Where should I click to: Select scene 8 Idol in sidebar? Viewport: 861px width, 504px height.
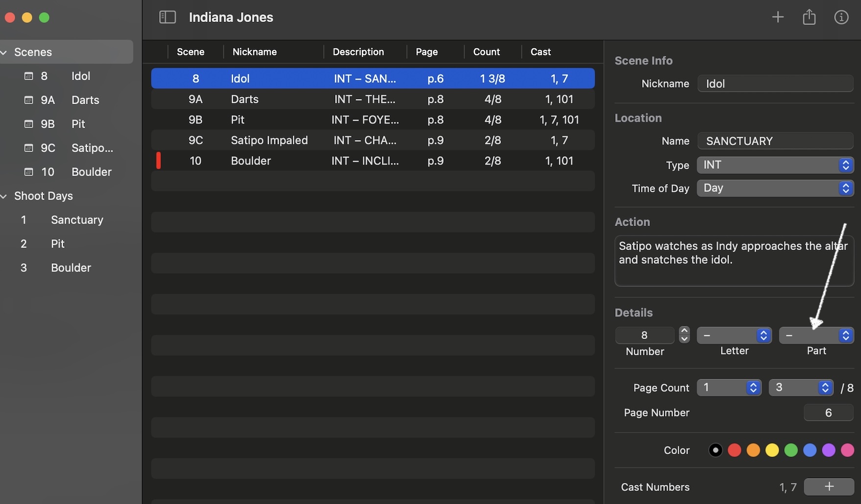(67, 76)
